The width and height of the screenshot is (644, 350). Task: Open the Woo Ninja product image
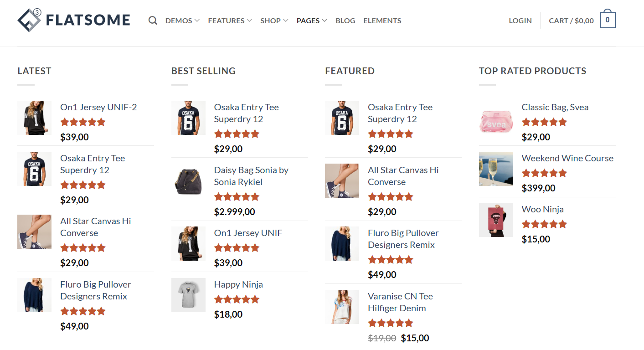[496, 220]
